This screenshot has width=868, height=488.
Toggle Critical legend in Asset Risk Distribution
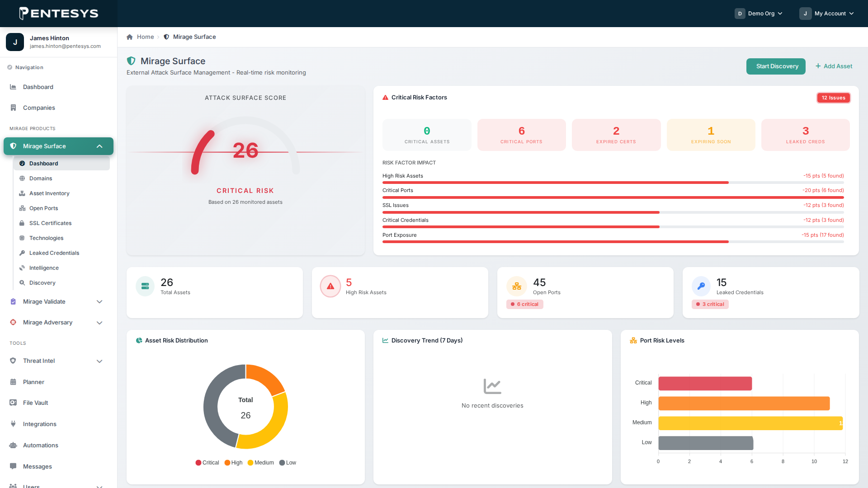tap(207, 463)
